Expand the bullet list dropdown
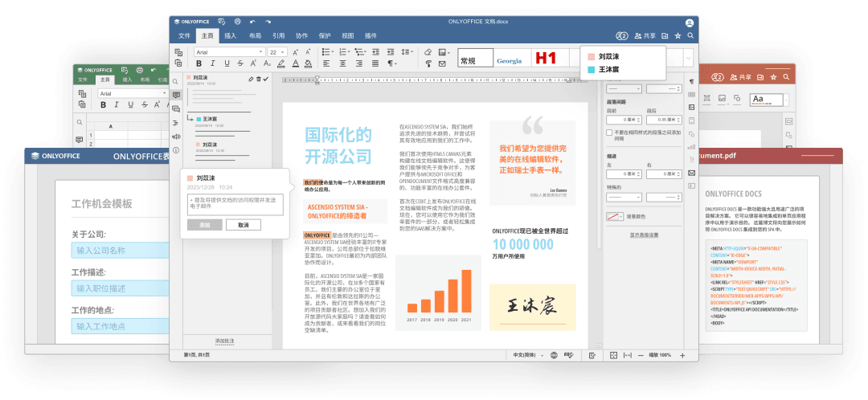Screen dimensions: 868x400 [334, 51]
